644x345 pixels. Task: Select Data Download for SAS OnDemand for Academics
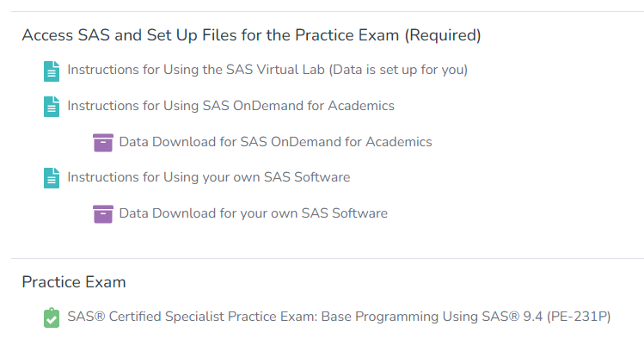pos(275,141)
